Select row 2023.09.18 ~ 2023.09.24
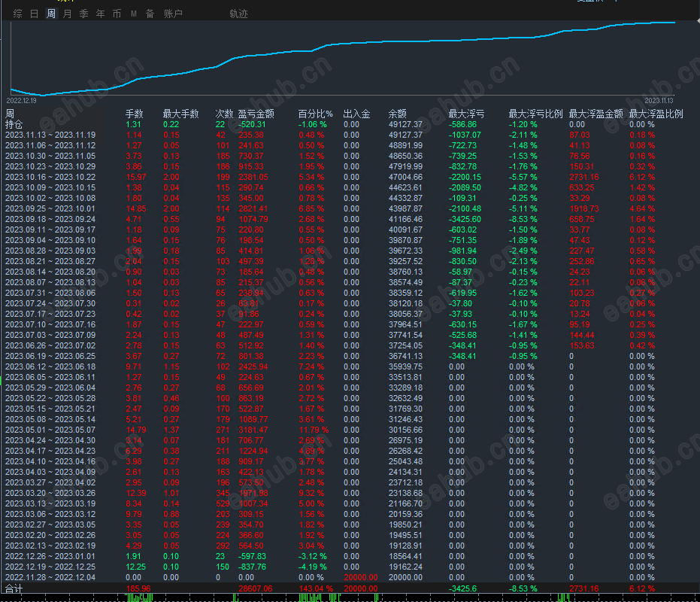700x602 pixels. 350,219
